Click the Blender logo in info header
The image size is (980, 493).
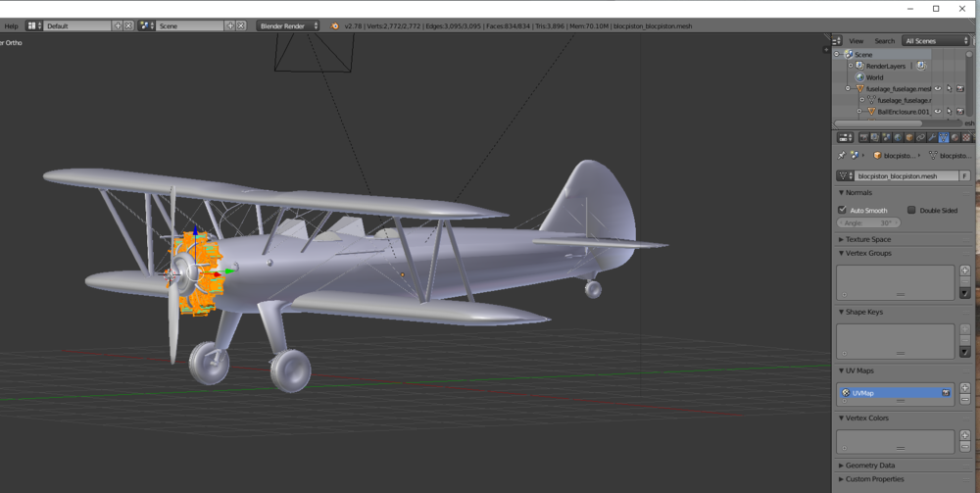point(335,25)
